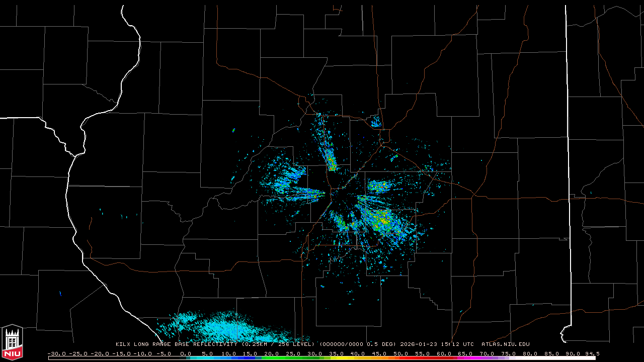The image size is (644, 362).
Task: Click the ATLAS.NIU.EDU link text
Action: [x=505, y=344]
